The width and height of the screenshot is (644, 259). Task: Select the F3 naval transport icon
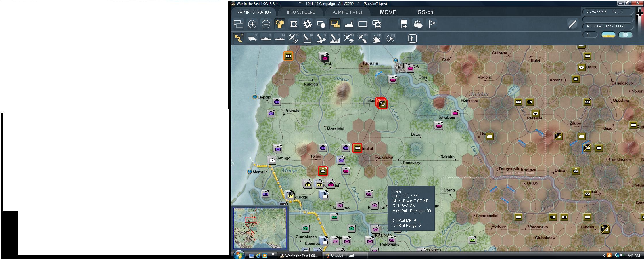tap(266, 38)
